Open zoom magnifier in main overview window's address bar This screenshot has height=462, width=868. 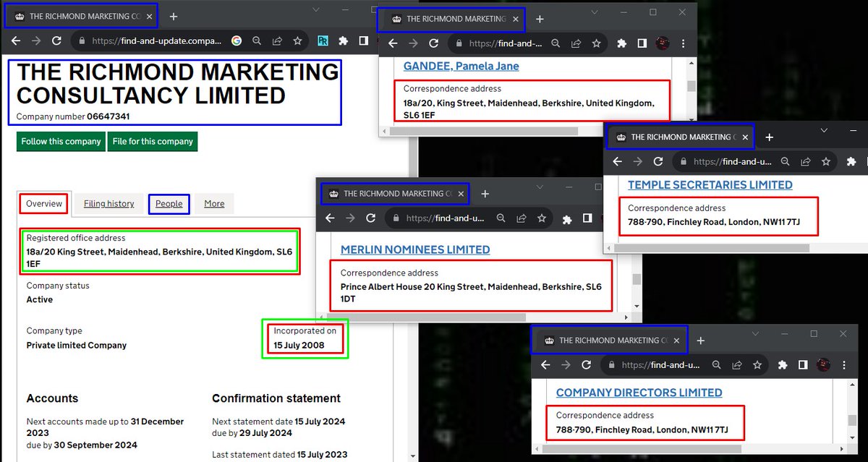(257, 41)
